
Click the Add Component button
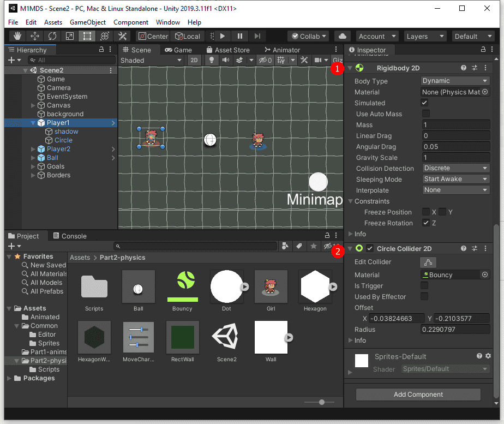(x=418, y=395)
